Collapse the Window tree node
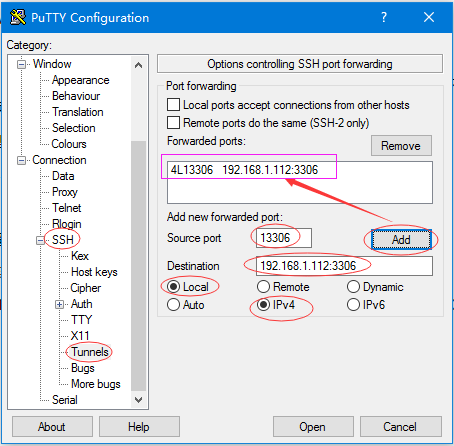454x446 pixels. coord(22,64)
